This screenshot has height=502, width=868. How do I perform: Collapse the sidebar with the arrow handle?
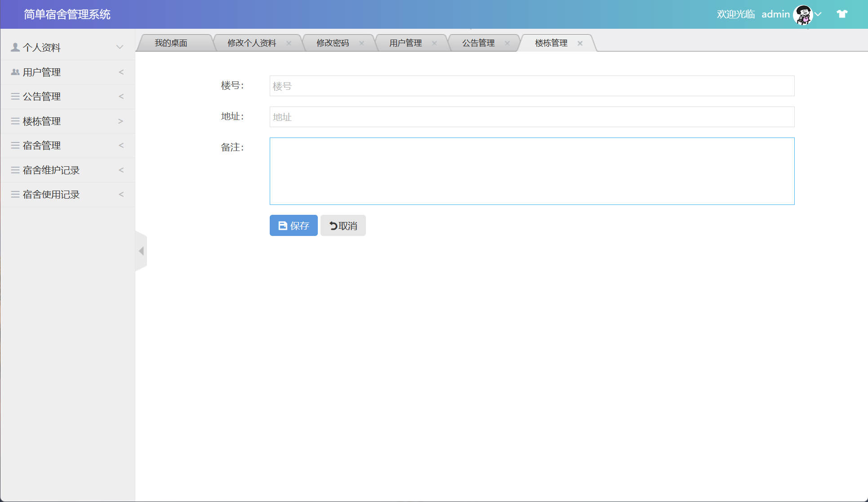click(x=141, y=251)
